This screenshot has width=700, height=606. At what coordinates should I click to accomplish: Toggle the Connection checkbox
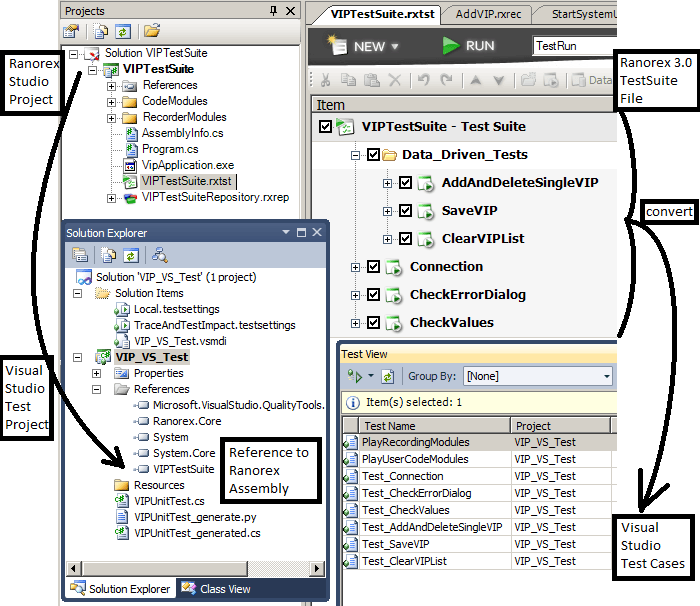373,267
